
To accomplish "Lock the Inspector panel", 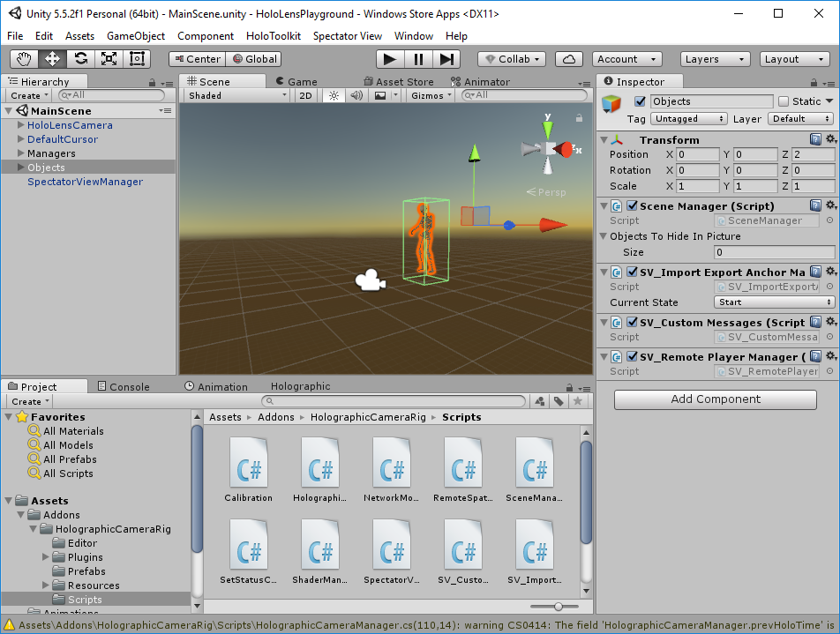I will coord(814,83).
